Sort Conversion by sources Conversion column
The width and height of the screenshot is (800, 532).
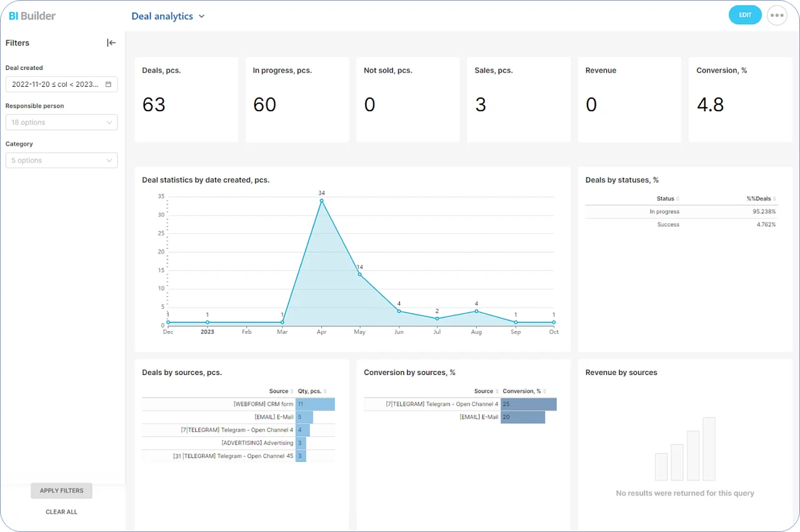pos(544,391)
